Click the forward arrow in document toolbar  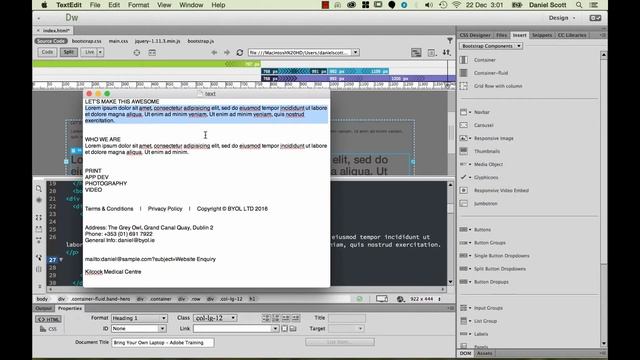[x=227, y=53]
